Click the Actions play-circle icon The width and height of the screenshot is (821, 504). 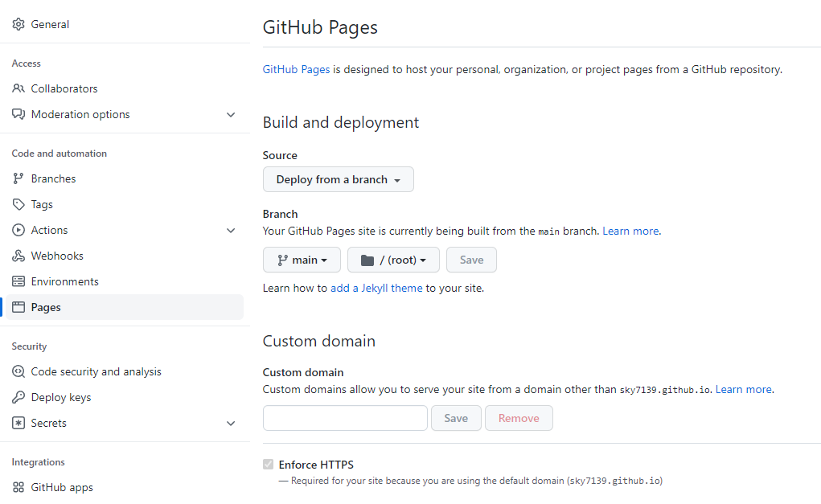pyautogui.click(x=18, y=230)
